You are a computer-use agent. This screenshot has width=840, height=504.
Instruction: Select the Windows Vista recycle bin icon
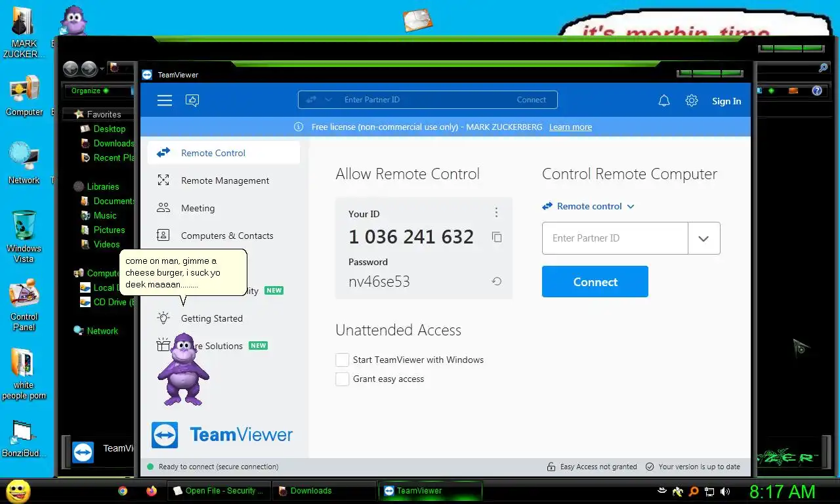coord(24,236)
